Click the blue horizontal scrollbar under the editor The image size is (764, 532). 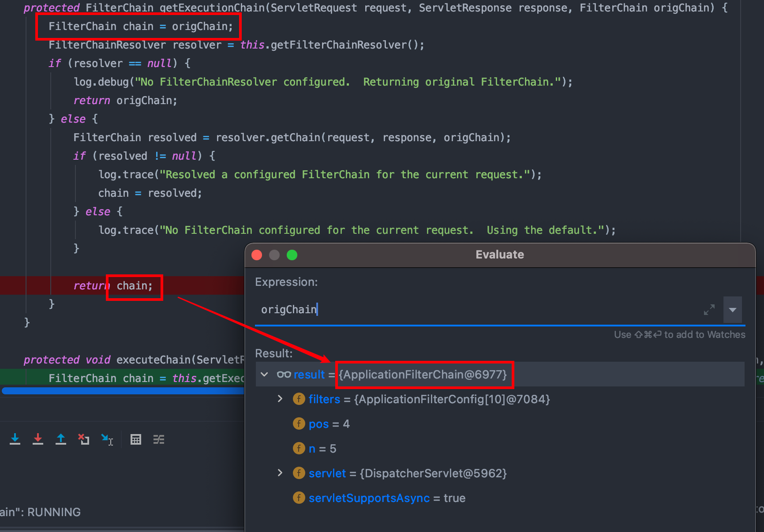[x=123, y=390]
